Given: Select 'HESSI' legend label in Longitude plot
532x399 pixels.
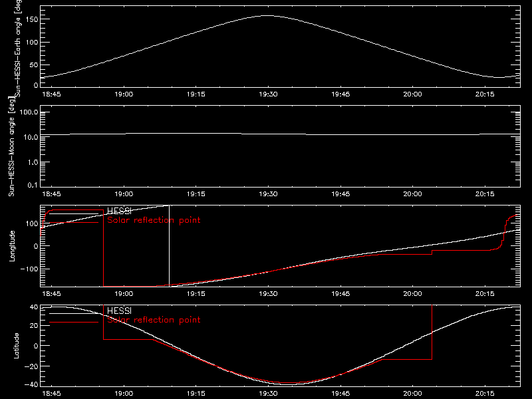Looking at the screenshot, I should [x=119, y=211].
